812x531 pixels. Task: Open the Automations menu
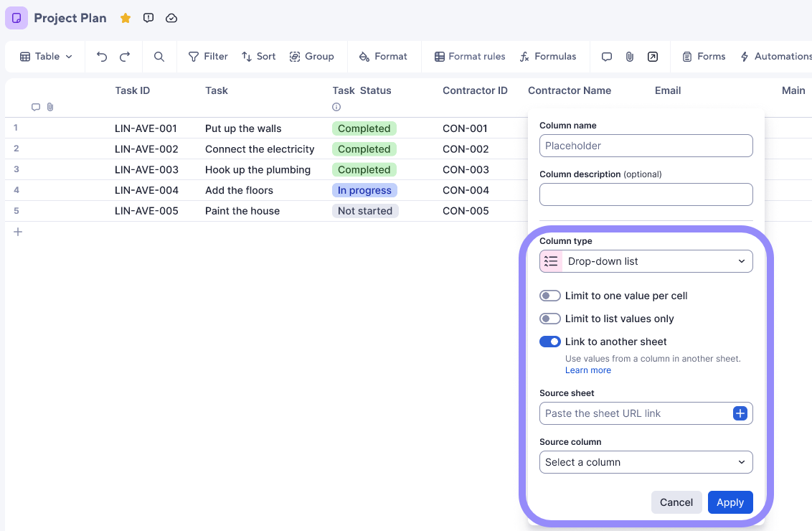(x=776, y=56)
